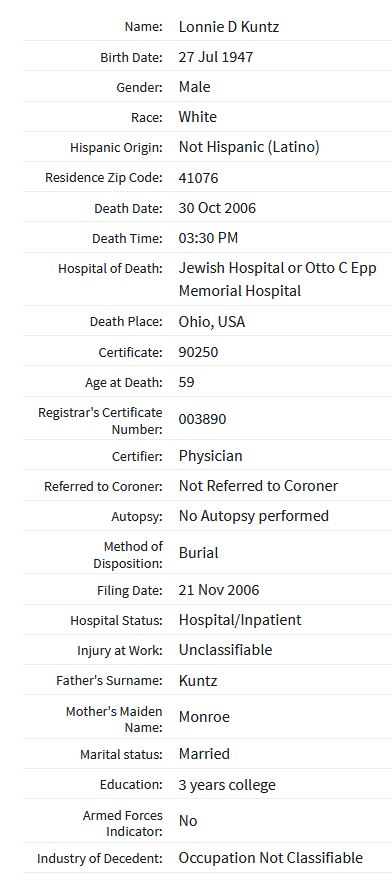The height and width of the screenshot is (875, 392).
Task: Click the death time 03:30 PM
Action: (x=208, y=238)
